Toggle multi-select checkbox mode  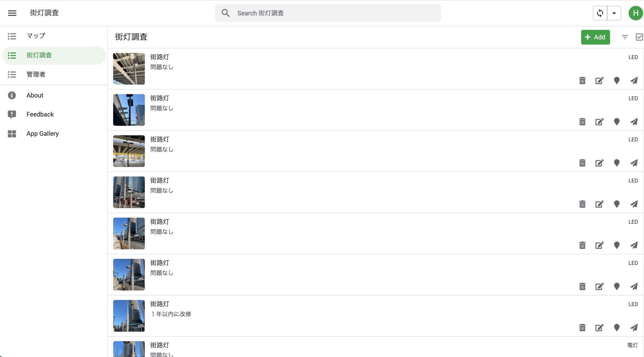(639, 37)
